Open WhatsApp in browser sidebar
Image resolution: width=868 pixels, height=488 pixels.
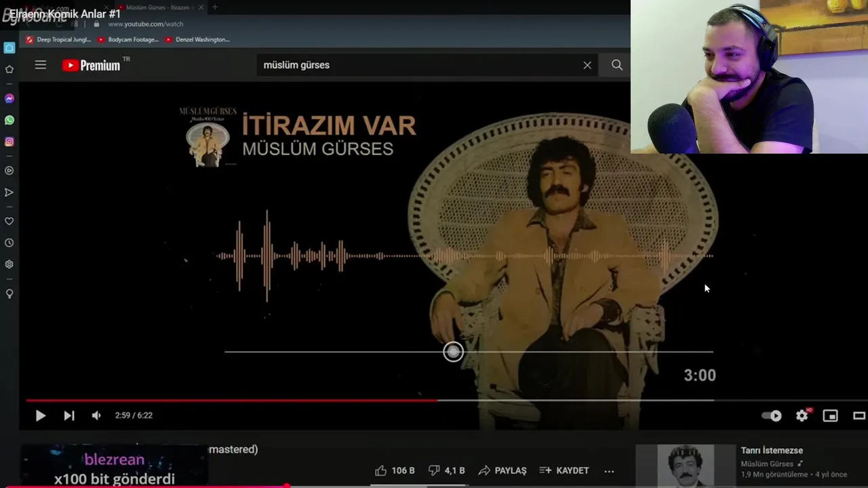[9, 120]
